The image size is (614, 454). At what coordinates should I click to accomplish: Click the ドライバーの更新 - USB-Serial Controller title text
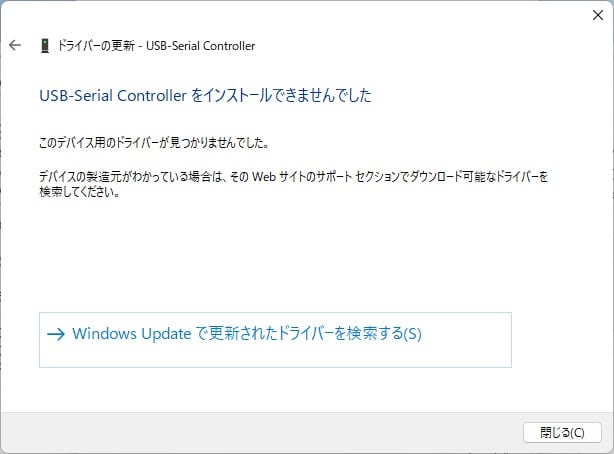pyautogui.click(x=156, y=46)
